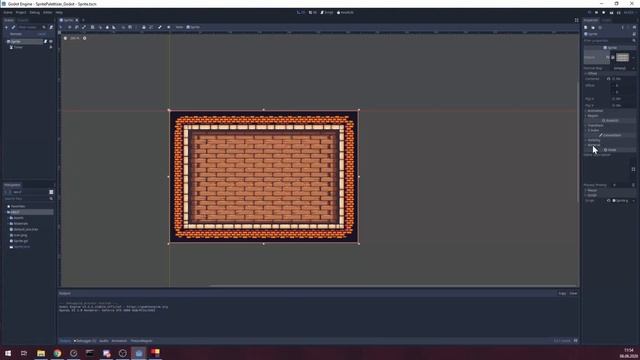Viewport: 640px width, 360px height.
Task: Lock the selected object in place
Action: click(x=144, y=27)
